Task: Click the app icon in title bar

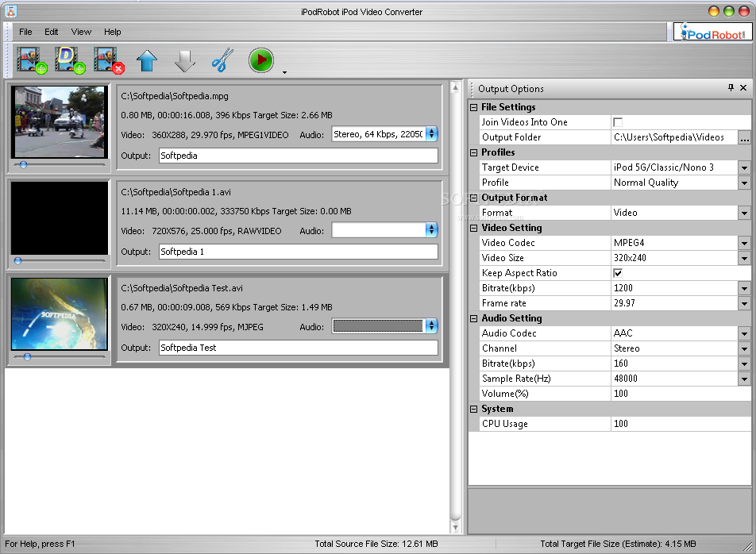Action: [x=10, y=11]
